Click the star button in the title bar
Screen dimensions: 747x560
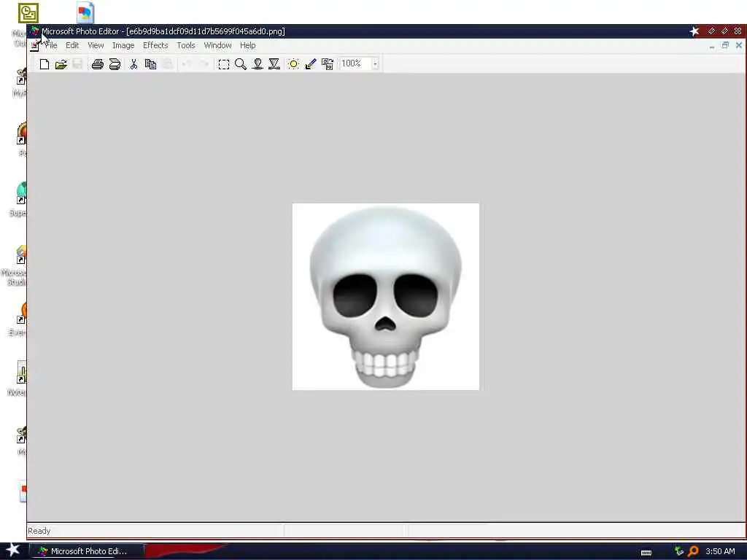click(694, 31)
